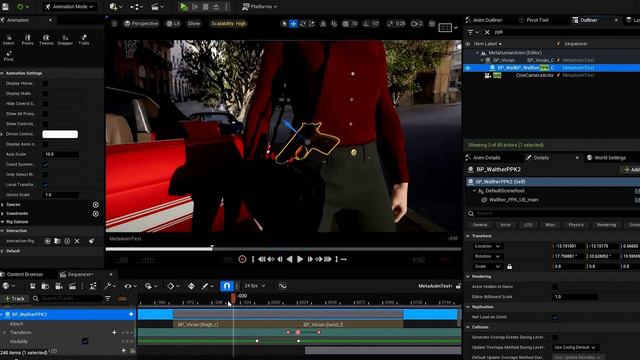Click the Stop simulation button
Screen dimensions: 640x360
point(205,7)
